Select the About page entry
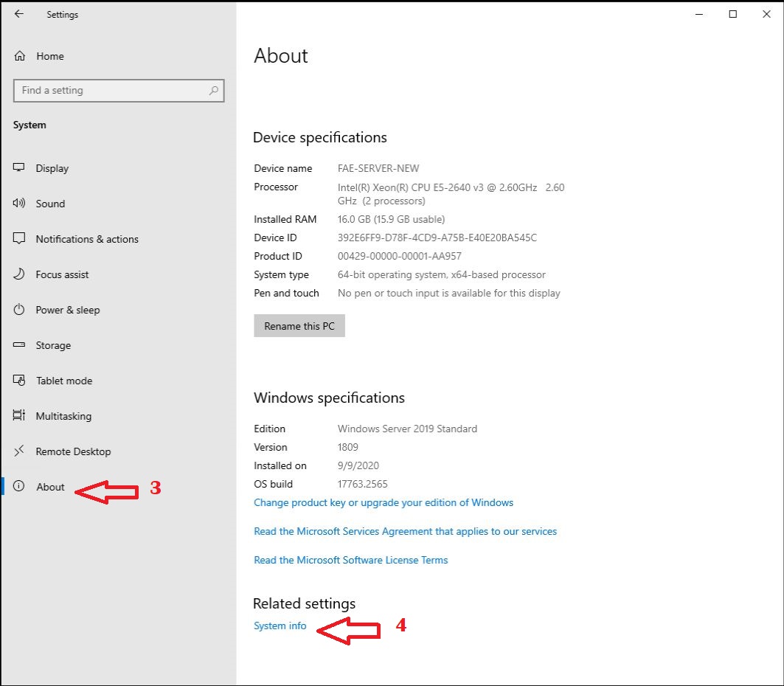This screenshot has height=686, width=784. click(x=50, y=487)
